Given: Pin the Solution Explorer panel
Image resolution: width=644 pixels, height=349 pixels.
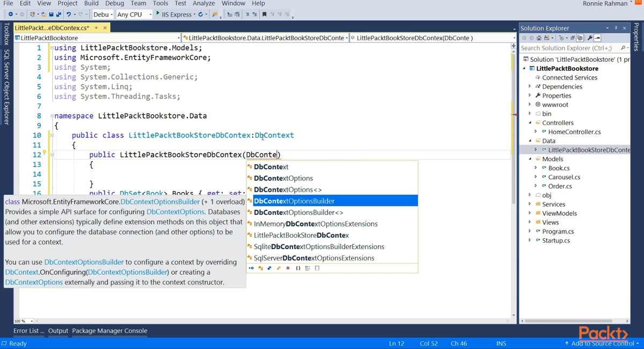Looking at the screenshot, I should pos(616,28).
